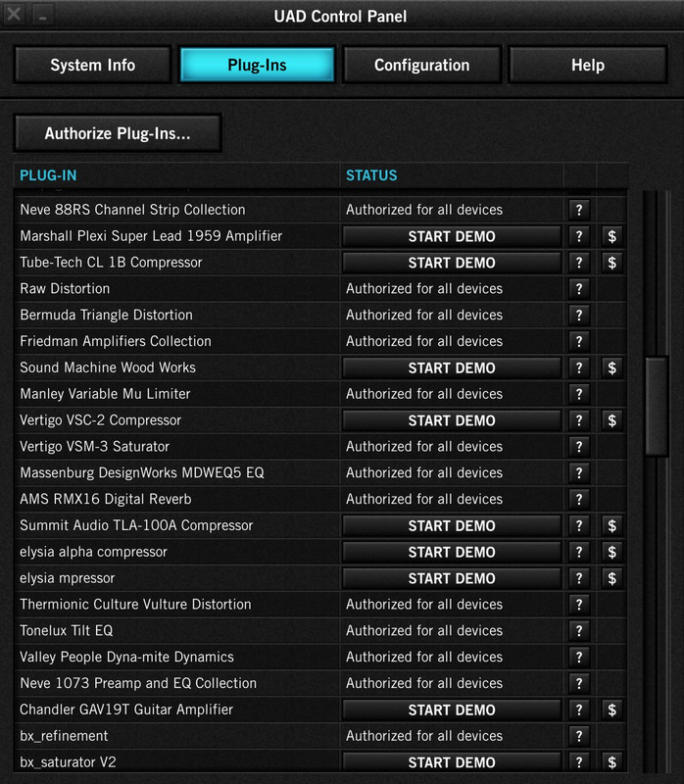Open help for Valley People Dyna-mite Dynamics
Screen dimensions: 684x784
tap(579, 657)
